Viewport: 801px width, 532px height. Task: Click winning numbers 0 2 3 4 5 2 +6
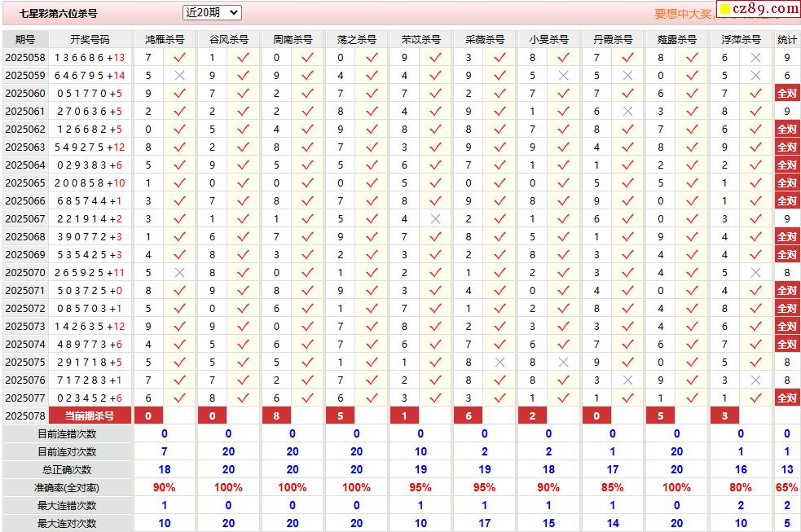(x=90, y=398)
